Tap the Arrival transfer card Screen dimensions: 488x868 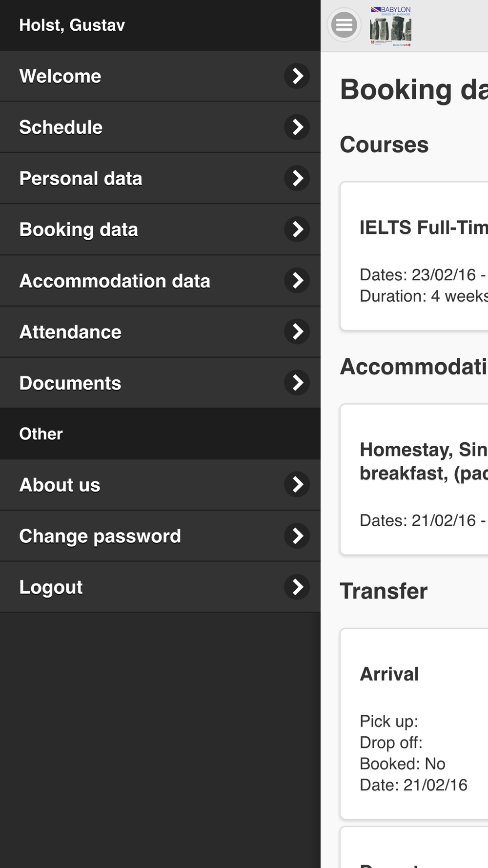tap(414, 723)
